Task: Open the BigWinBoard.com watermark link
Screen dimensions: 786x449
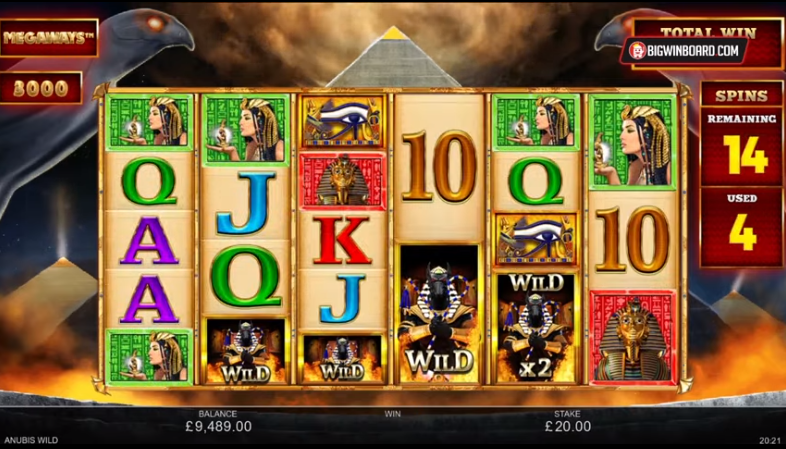Action: (683, 50)
